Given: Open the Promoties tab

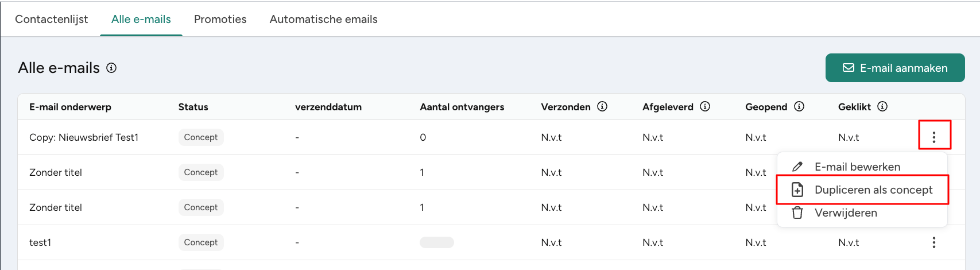Looking at the screenshot, I should (x=220, y=19).
